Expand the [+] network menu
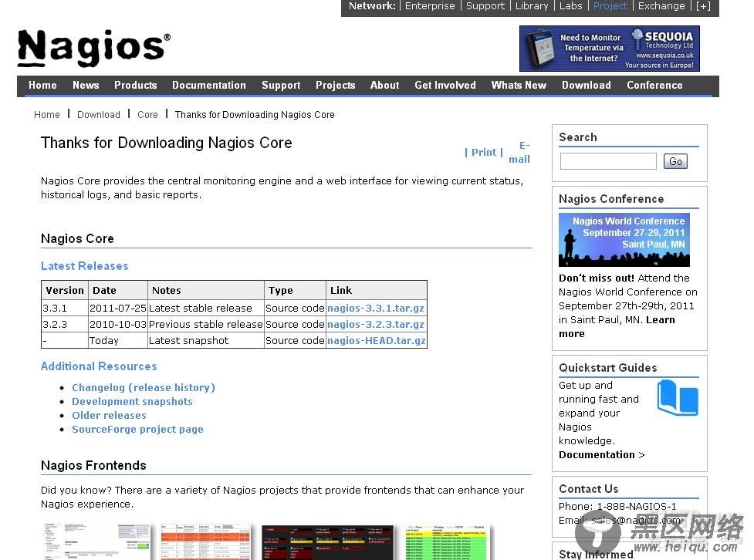Image resolution: width=754 pixels, height=560 pixels. coord(702,5)
